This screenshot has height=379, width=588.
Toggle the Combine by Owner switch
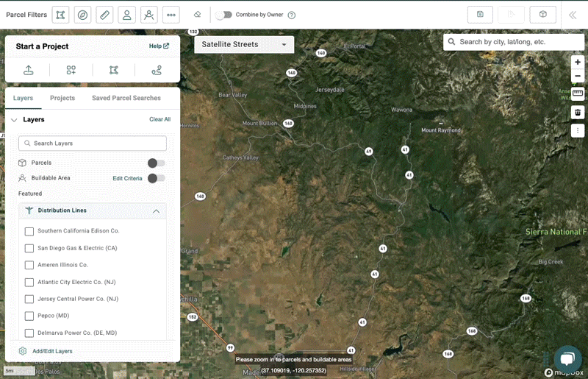tap(224, 15)
